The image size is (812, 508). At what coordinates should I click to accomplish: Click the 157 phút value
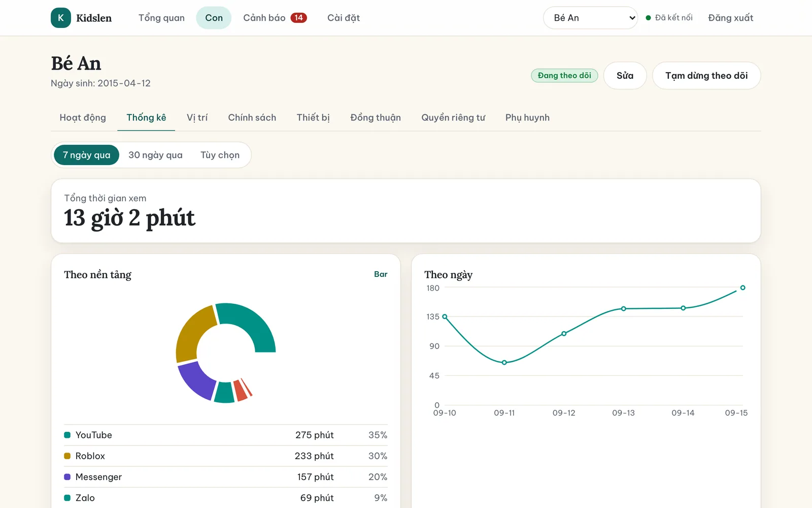(315, 477)
